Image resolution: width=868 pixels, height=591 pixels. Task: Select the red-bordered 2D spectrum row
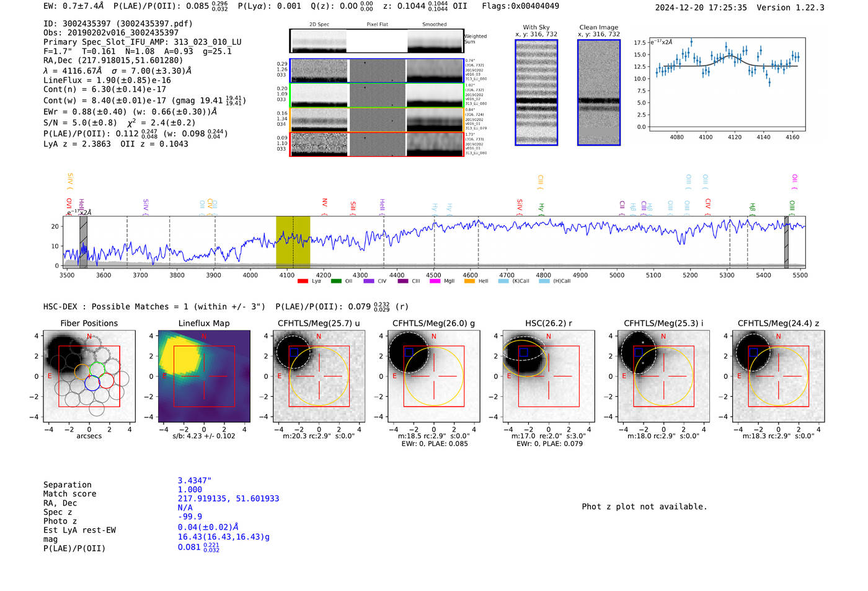[377, 144]
